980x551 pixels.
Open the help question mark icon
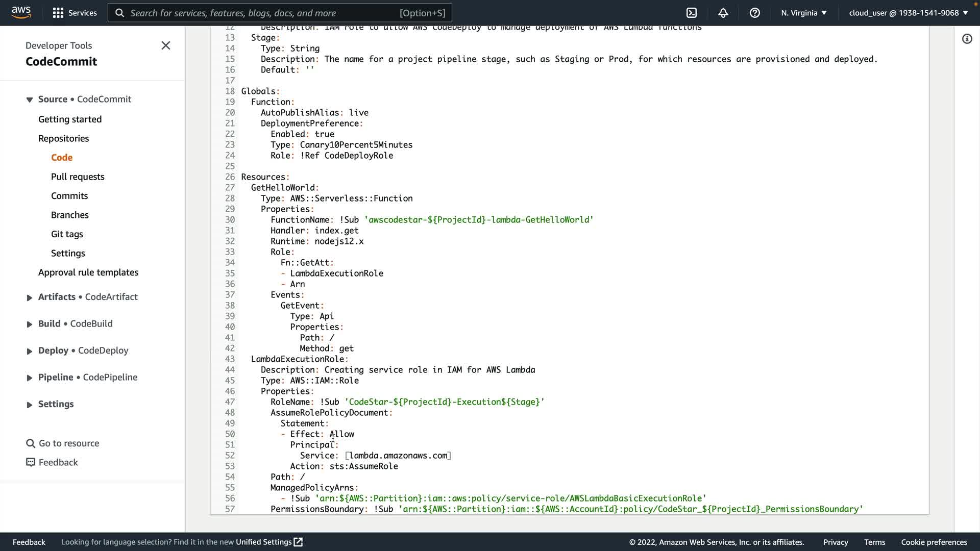click(754, 13)
